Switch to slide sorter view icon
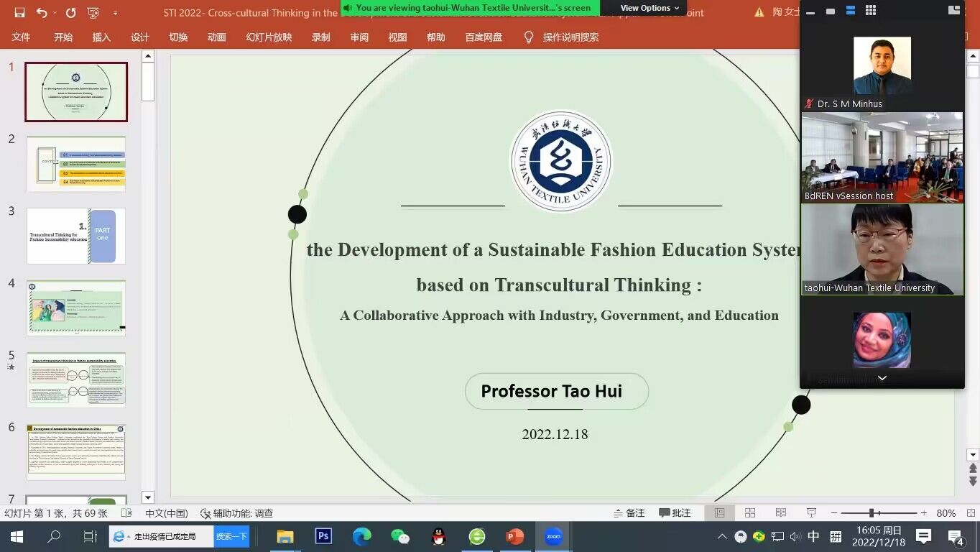 750,513
